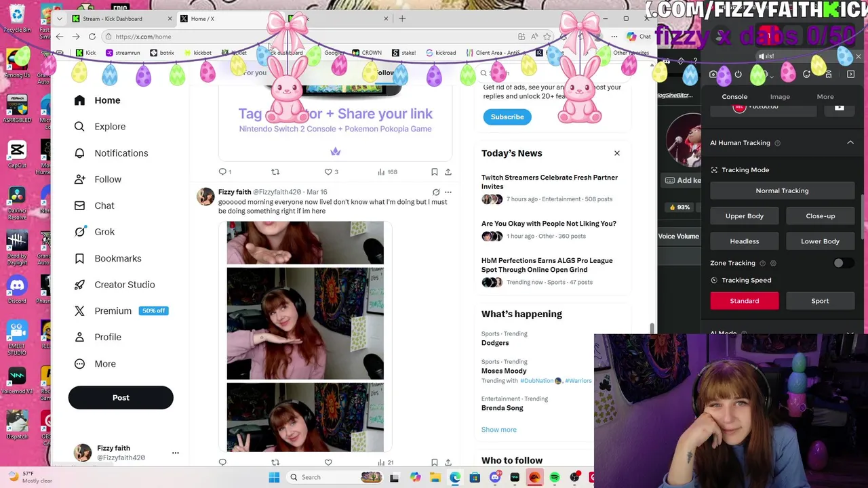
Task: Open three-dot menu on Fizzy faith post
Action: (x=448, y=192)
